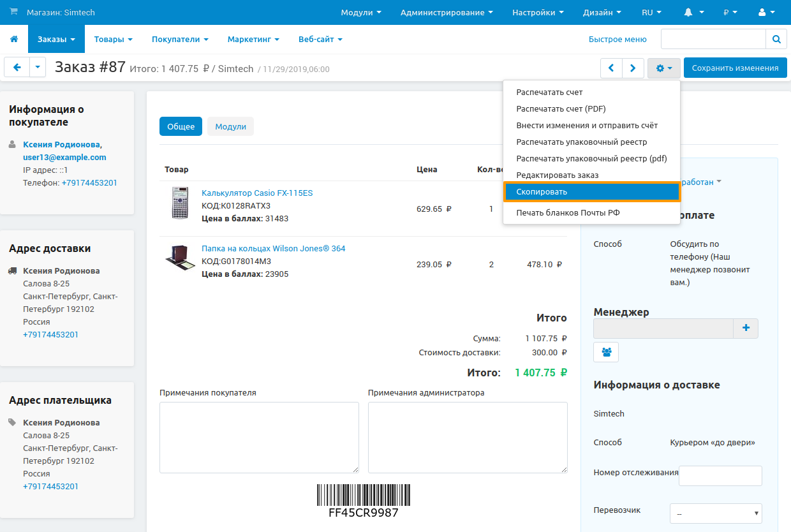Click the search magnifier button
Screen dimensions: 791x532
[x=776, y=40]
